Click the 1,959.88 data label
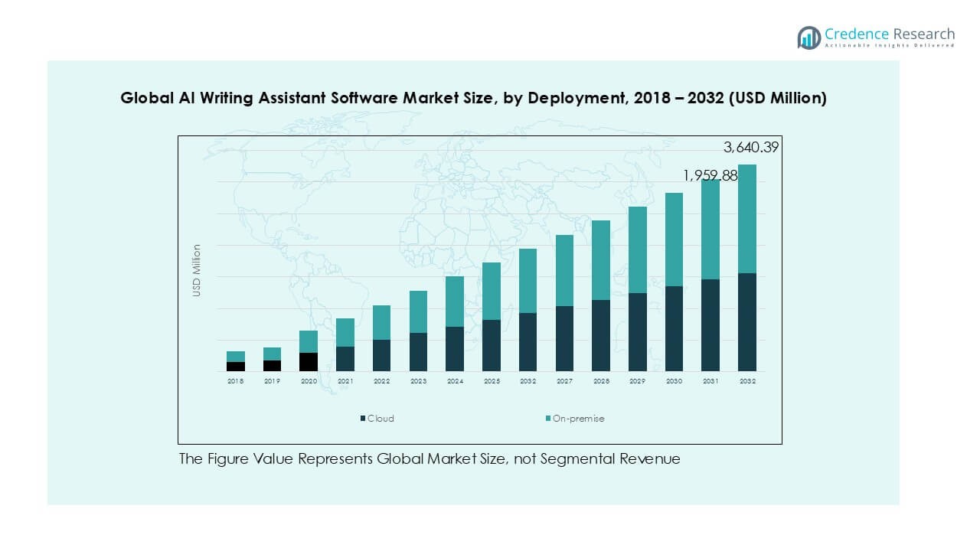 [710, 175]
